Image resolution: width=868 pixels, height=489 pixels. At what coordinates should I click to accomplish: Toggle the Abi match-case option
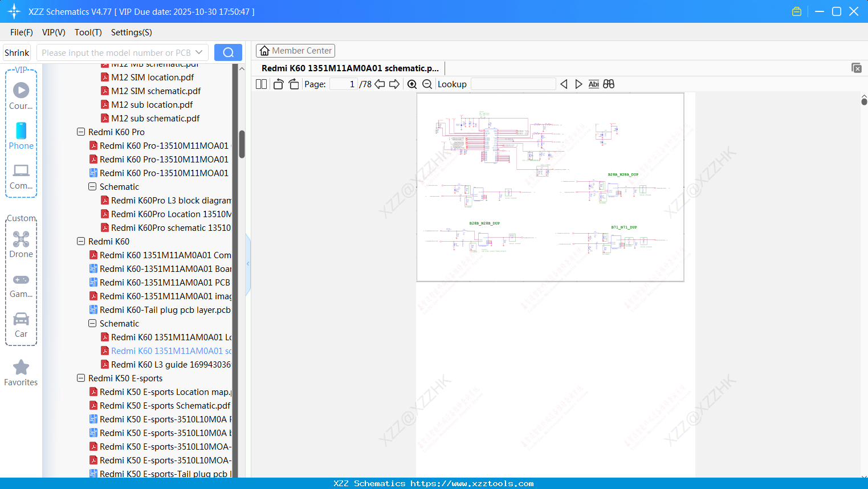click(593, 84)
